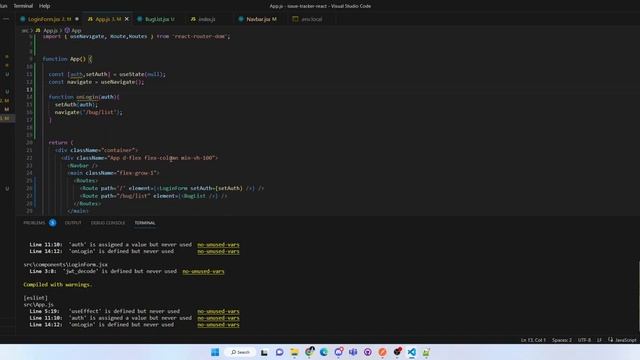Place cursor on line 11 useState declaration

pos(107,74)
